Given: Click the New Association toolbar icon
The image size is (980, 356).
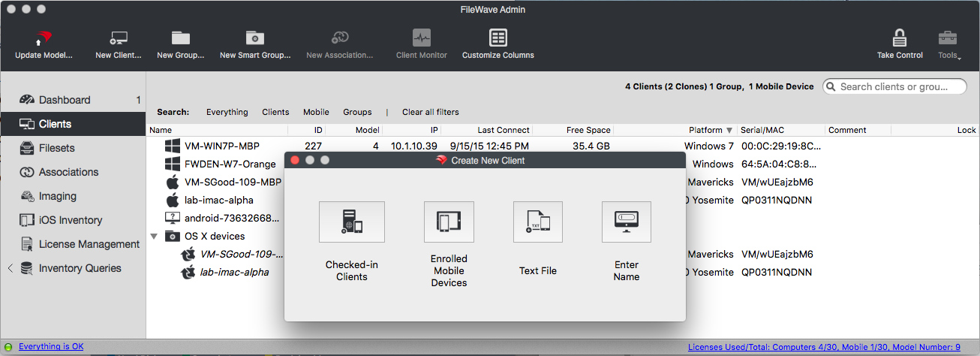Looking at the screenshot, I should [340, 38].
